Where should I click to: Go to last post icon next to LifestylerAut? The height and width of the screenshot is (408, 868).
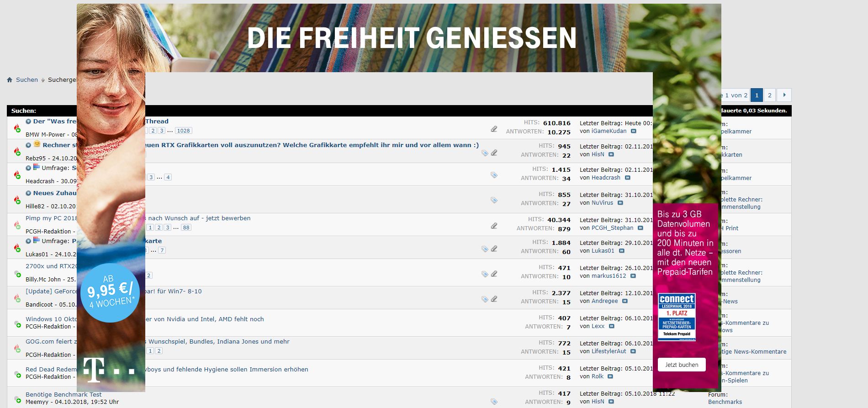(633, 351)
